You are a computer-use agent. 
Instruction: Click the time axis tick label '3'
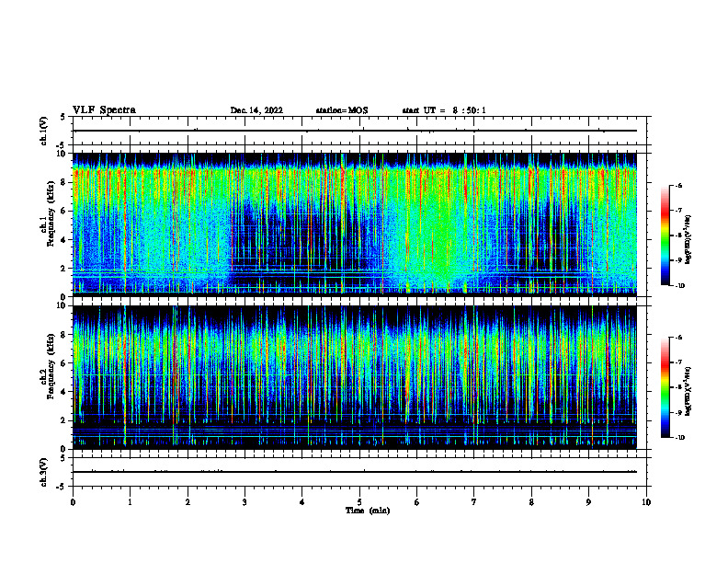point(245,502)
